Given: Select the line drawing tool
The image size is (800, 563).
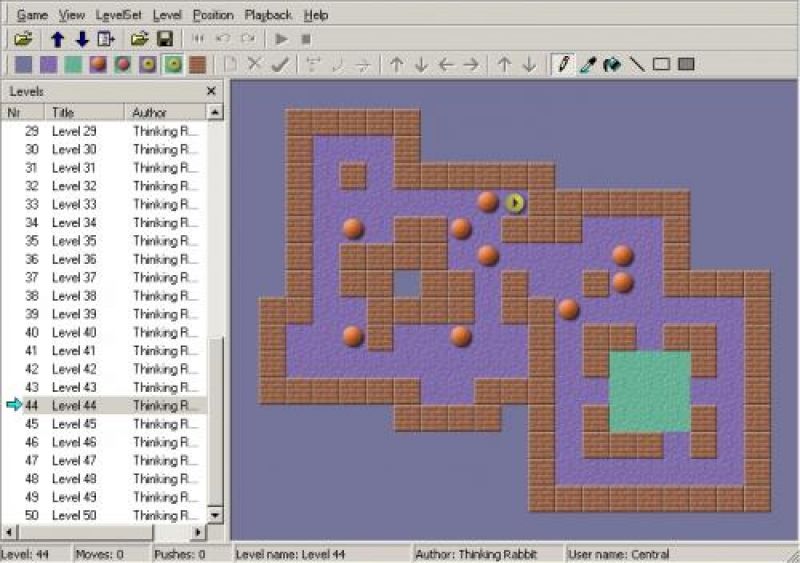Looking at the screenshot, I should point(637,64).
